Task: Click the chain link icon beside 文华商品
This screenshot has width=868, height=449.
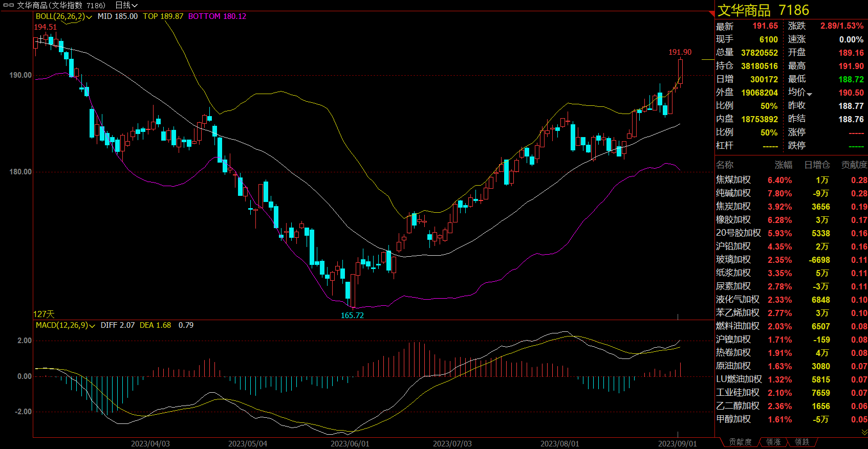Action: coord(9,5)
